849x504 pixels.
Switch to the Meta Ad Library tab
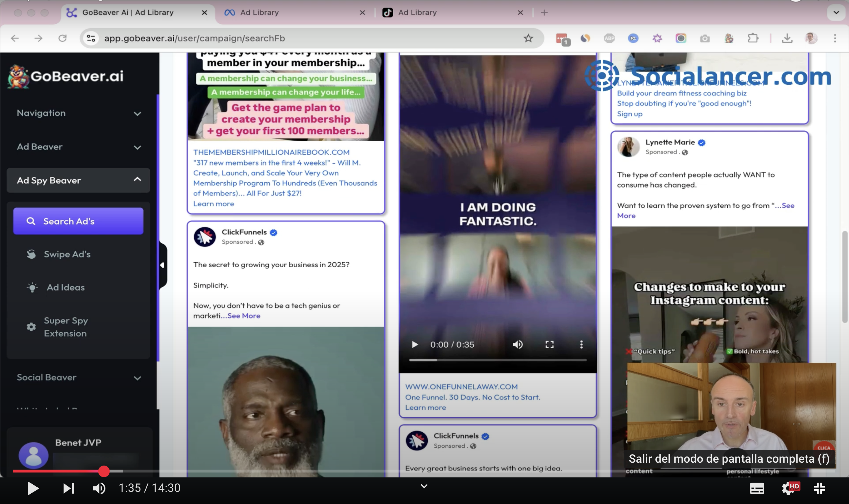pyautogui.click(x=294, y=12)
